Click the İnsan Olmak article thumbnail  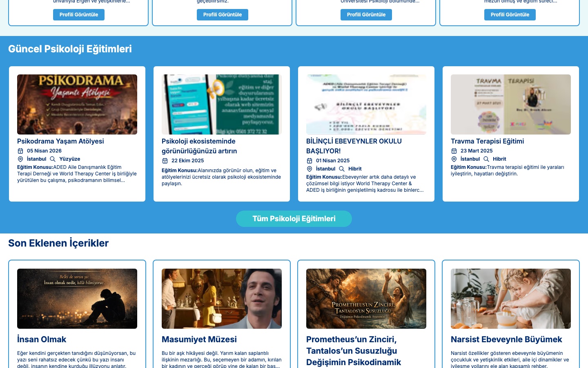tap(77, 298)
